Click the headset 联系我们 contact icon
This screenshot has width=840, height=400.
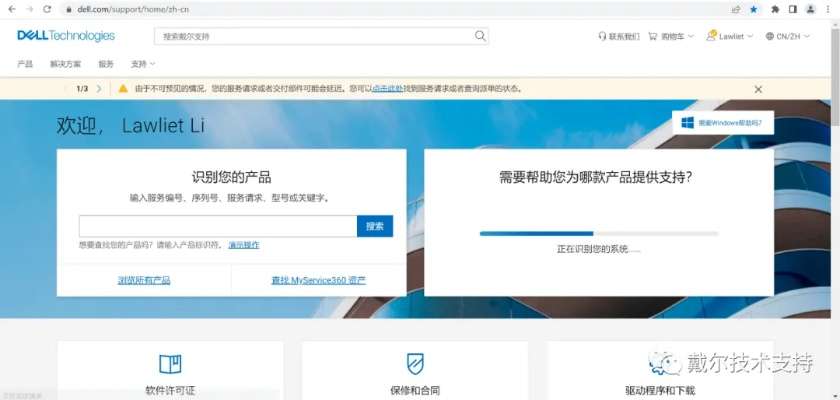pyautogui.click(x=602, y=37)
